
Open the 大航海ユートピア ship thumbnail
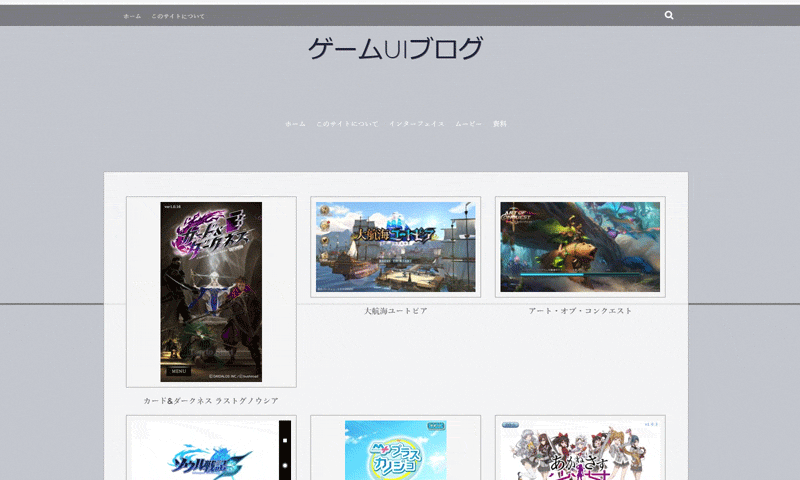coord(395,247)
